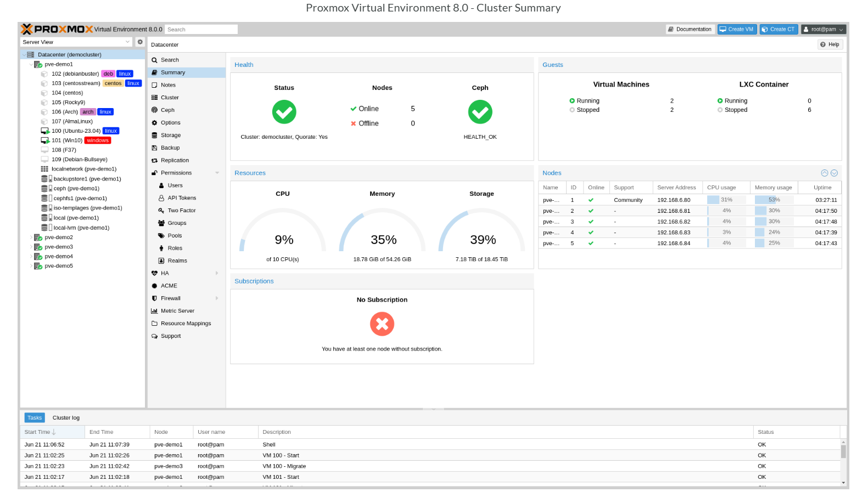868x492 pixels.
Task: Click the Nodes panel down-arrow icon
Action: pyautogui.click(x=834, y=173)
